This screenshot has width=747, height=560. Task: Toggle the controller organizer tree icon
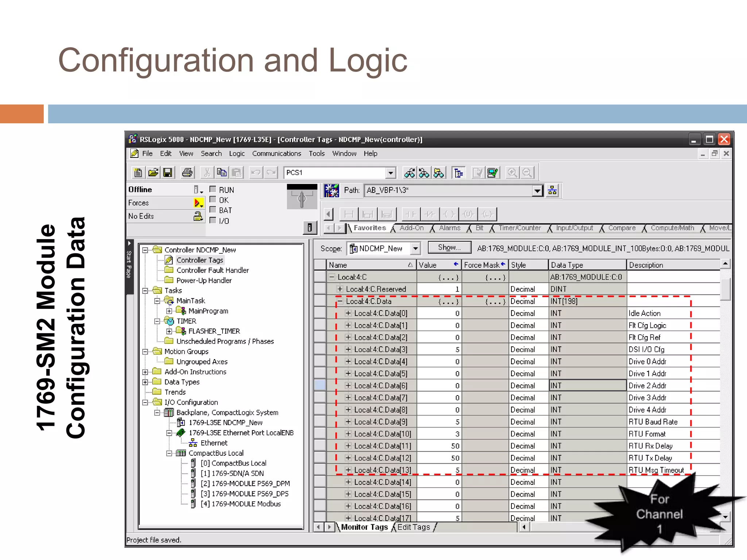(458, 172)
